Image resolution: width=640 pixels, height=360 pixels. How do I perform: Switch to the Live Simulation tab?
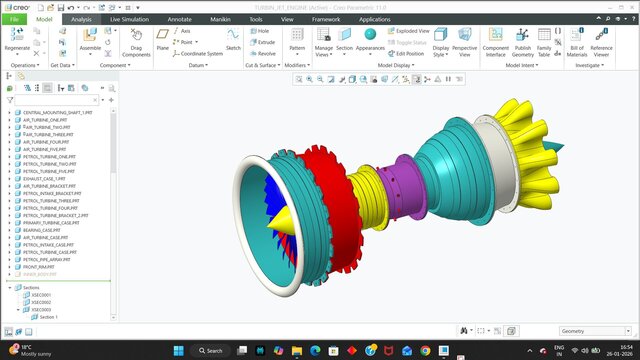(129, 19)
